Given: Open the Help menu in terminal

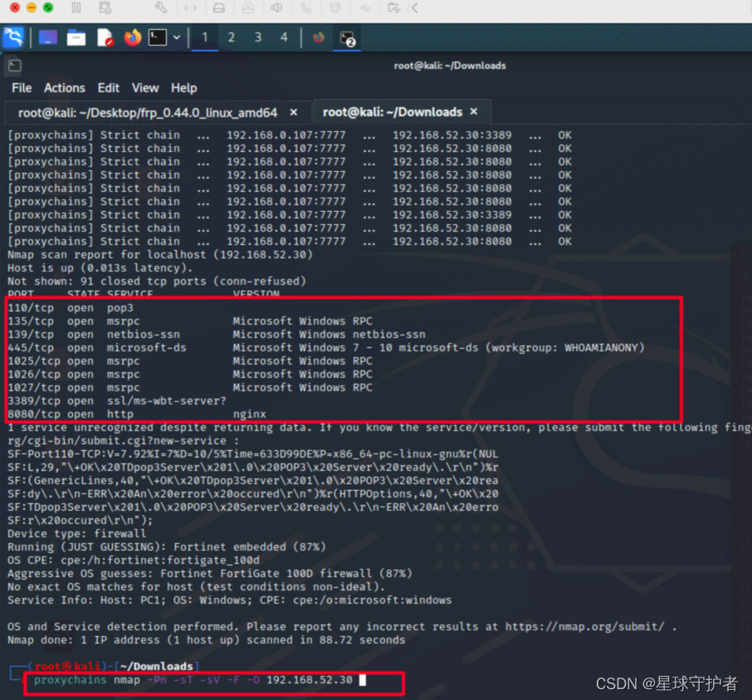Looking at the screenshot, I should [184, 88].
